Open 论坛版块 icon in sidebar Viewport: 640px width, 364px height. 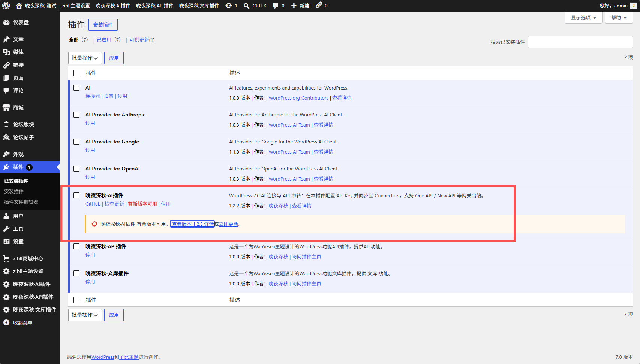[x=6, y=124]
